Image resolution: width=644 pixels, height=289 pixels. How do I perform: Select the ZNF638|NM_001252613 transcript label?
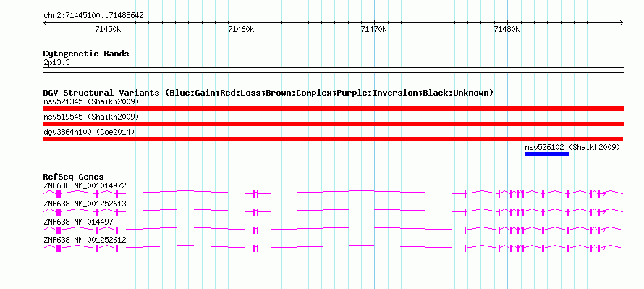(85, 204)
